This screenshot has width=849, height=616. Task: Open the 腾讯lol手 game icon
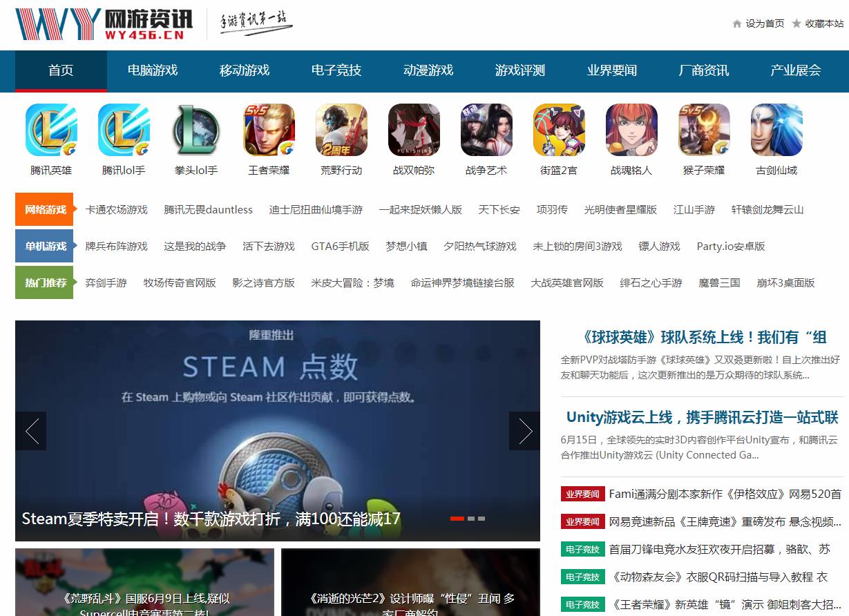[x=124, y=130]
